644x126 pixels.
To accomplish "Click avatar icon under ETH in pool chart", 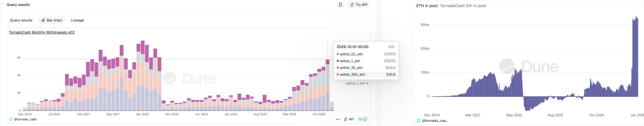I will tap(418, 121).
